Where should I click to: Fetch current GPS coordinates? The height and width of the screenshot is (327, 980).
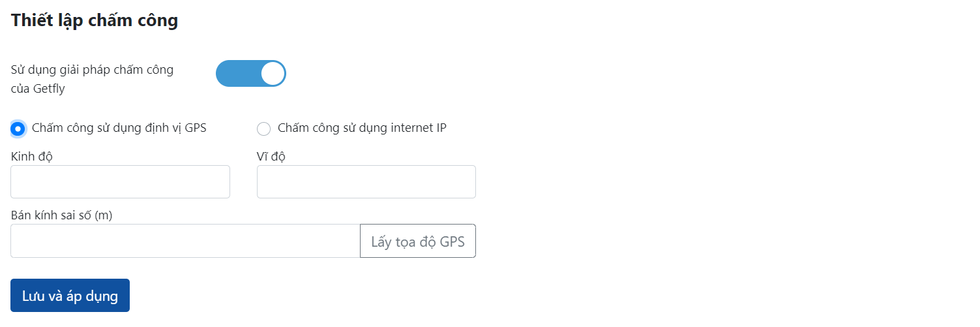coord(417,241)
